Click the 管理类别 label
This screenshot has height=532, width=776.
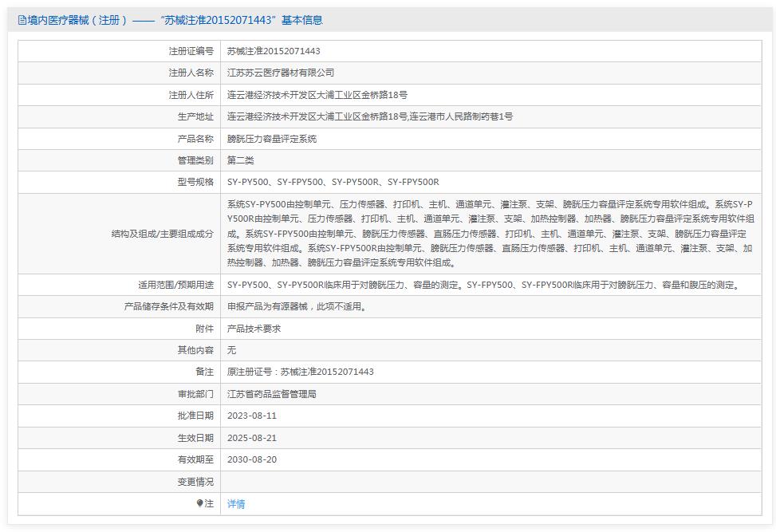pyautogui.click(x=195, y=160)
